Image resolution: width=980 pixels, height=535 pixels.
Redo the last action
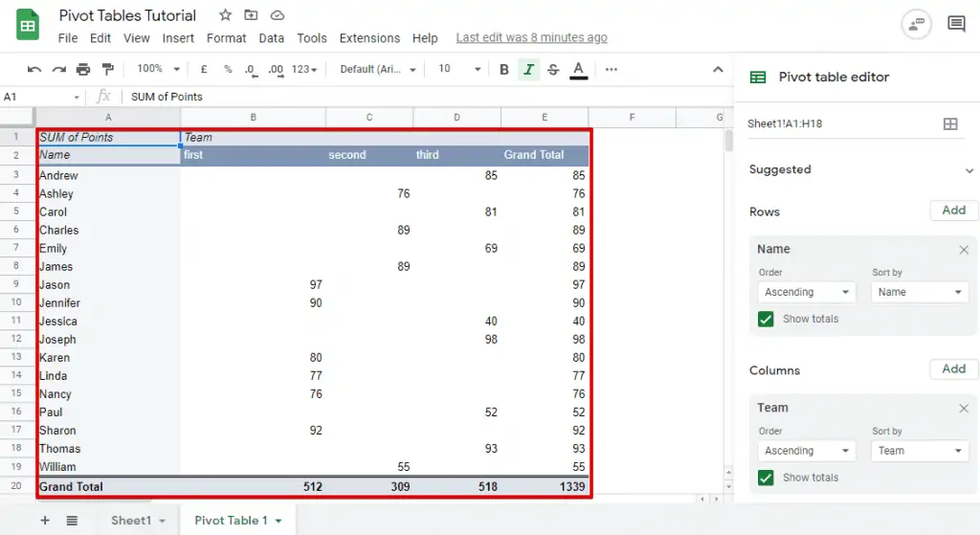[x=58, y=69]
